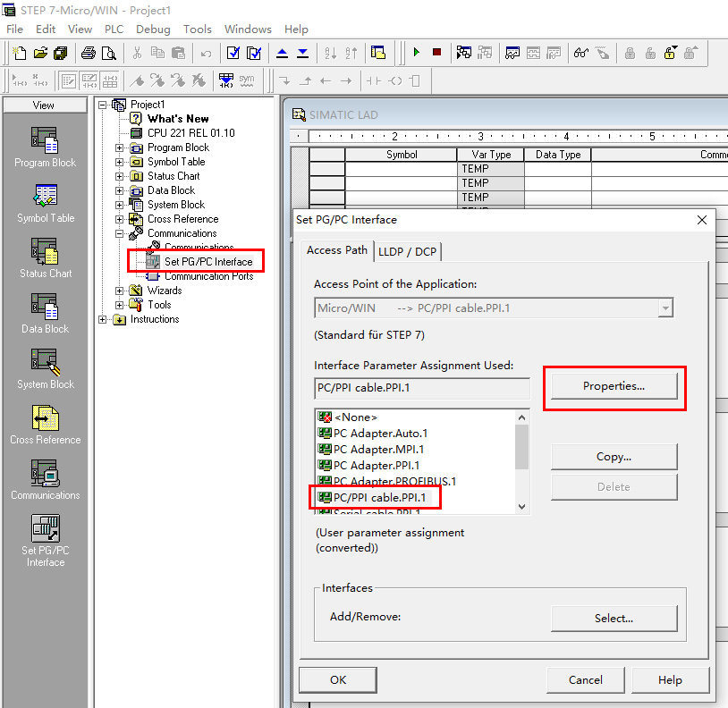The height and width of the screenshot is (708, 728).
Task: Click the Copy... button
Action: (x=614, y=457)
